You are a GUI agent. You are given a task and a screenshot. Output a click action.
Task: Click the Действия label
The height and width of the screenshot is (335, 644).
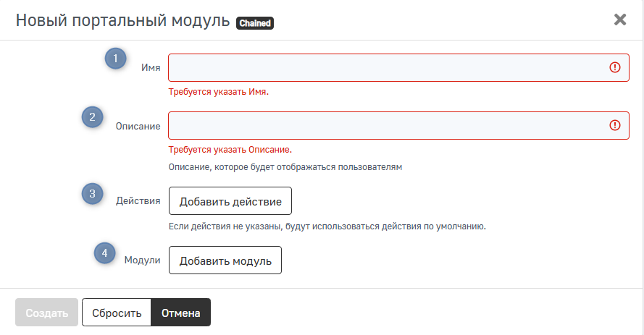[138, 201]
